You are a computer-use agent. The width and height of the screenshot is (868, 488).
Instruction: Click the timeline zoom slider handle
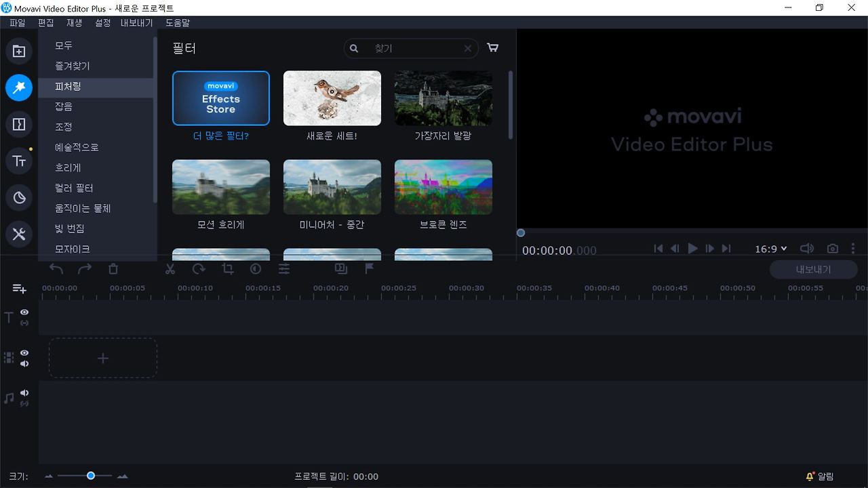point(91,476)
